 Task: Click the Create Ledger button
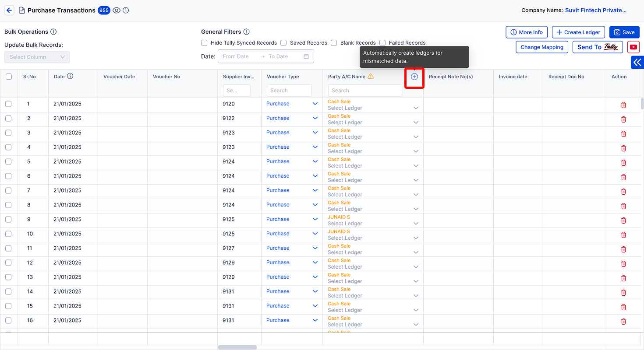click(579, 32)
